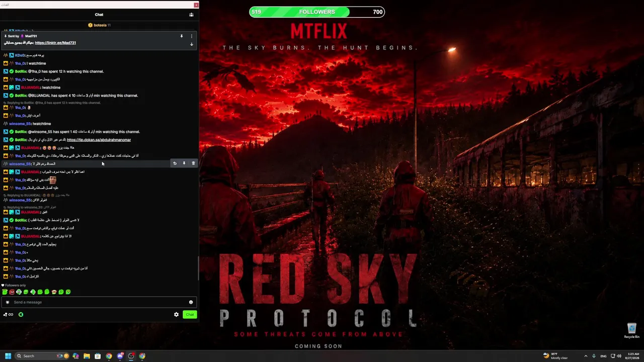Show hidden system tray icons
The height and width of the screenshot is (362, 644).
click(585, 356)
